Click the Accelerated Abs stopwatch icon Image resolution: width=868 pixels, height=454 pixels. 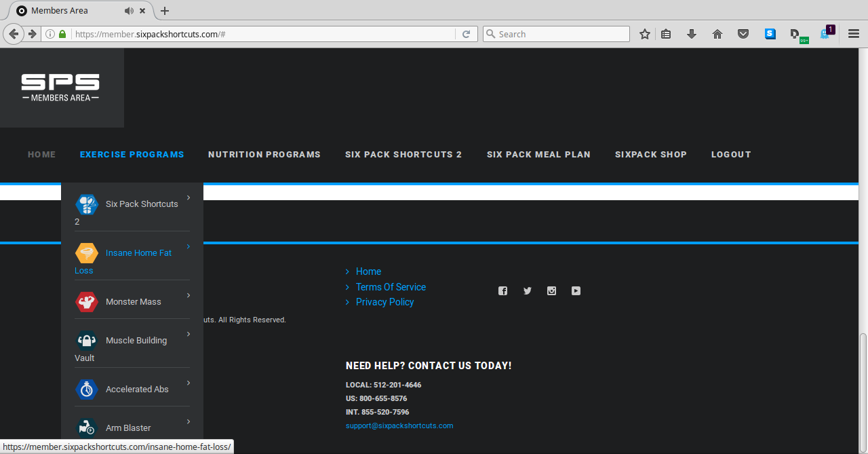click(x=86, y=390)
